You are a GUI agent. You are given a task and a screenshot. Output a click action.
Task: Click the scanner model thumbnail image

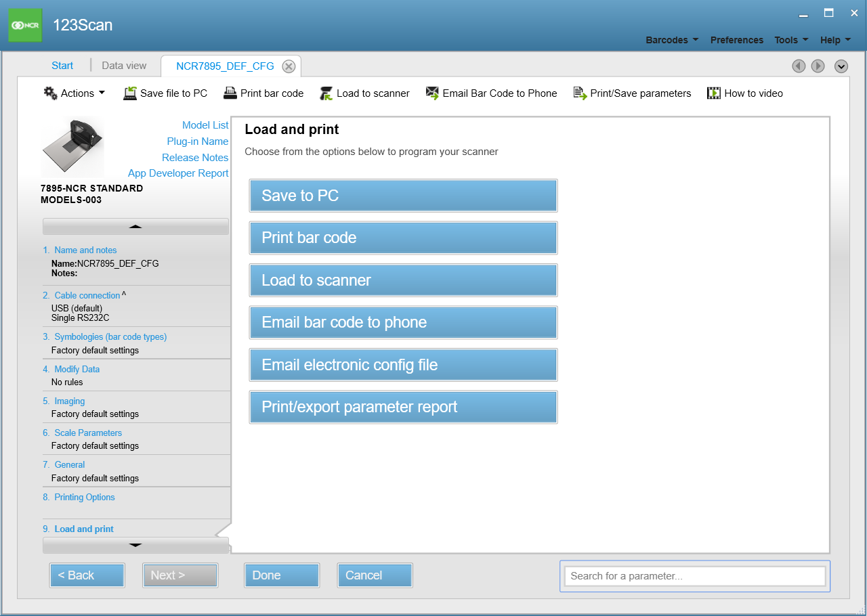click(x=72, y=147)
